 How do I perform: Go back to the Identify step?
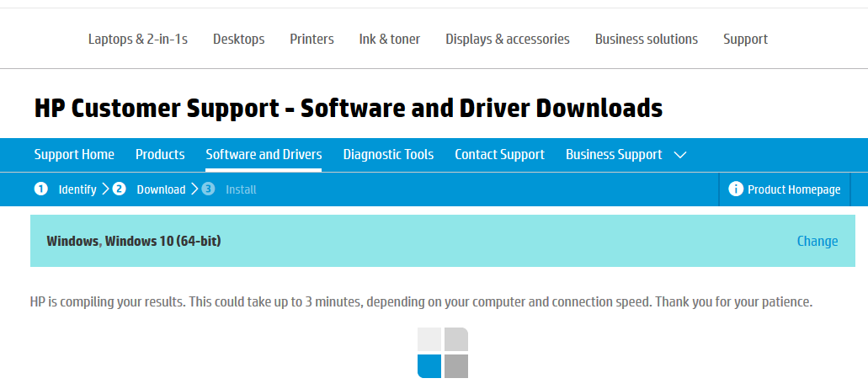(77, 189)
